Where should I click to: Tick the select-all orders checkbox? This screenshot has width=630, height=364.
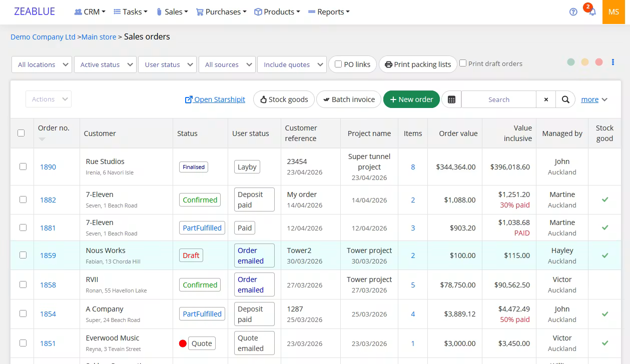(21, 133)
